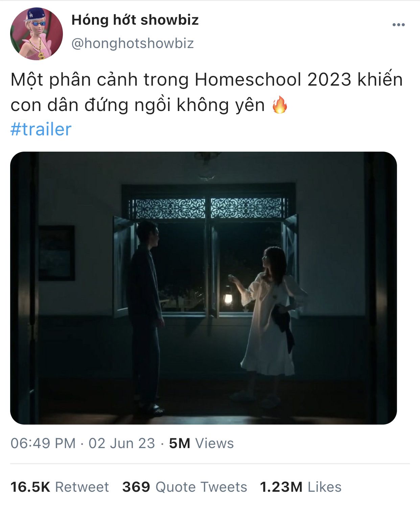
Task: Open the Hóng hớt showbiz profile avatar
Action: [x=37, y=34]
